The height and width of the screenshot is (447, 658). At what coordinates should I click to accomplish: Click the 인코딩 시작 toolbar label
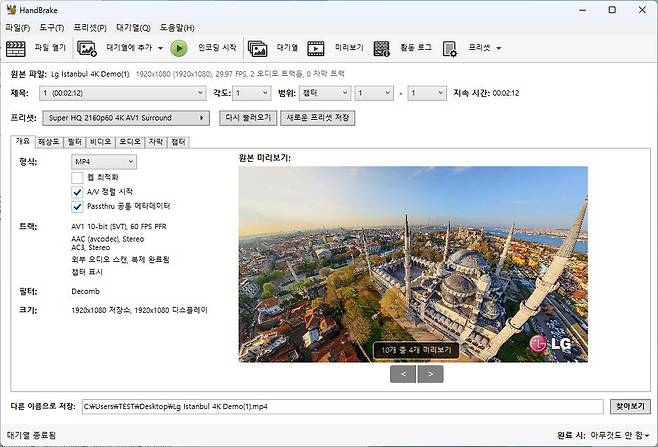coord(217,47)
